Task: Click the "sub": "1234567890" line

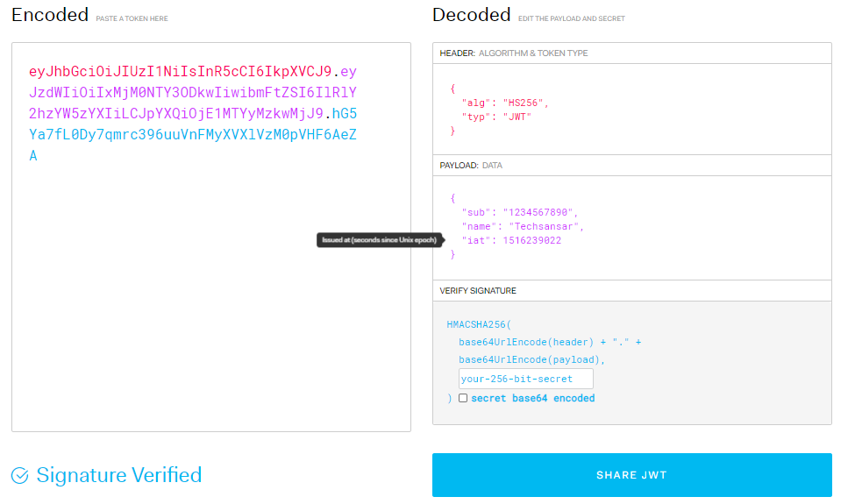Action: coord(520,212)
